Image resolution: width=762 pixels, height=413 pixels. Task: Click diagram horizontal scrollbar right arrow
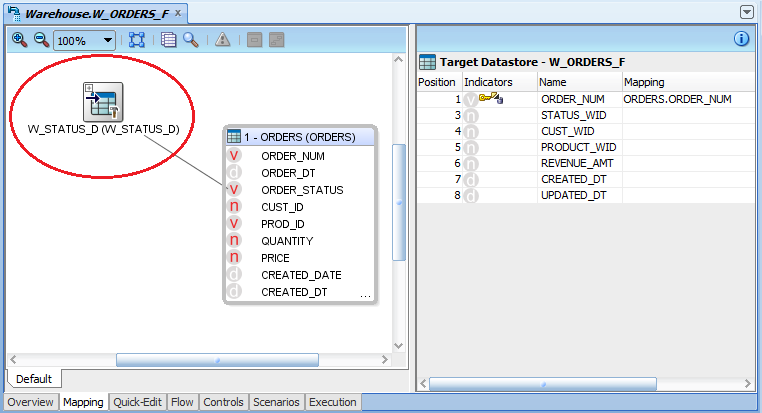coord(385,360)
